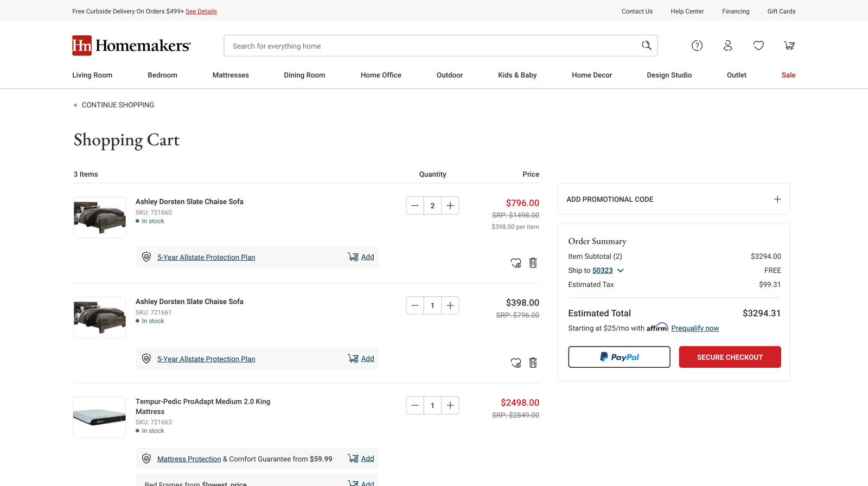This screenshot has width=868, height=486.
Task: Click shield icon on SKU 721660 protection plan
Action: pos(146,257)
